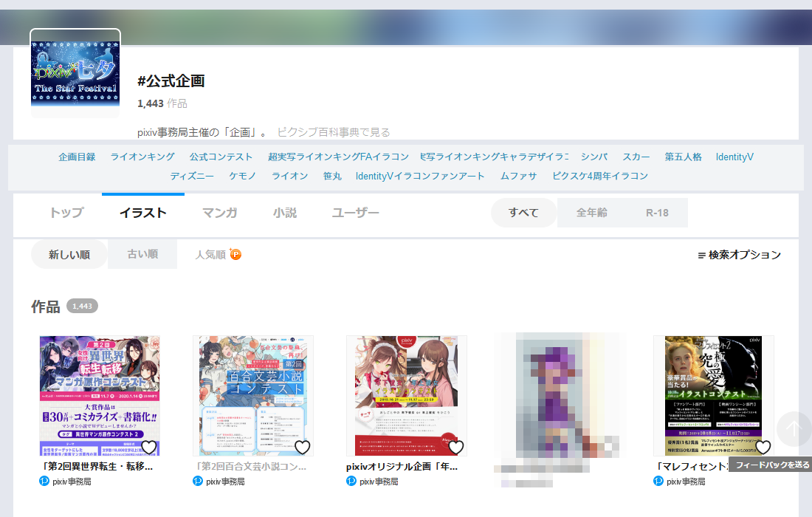Select the 全年齢 filter
This screenshot has height=517, width=812.
591,213
